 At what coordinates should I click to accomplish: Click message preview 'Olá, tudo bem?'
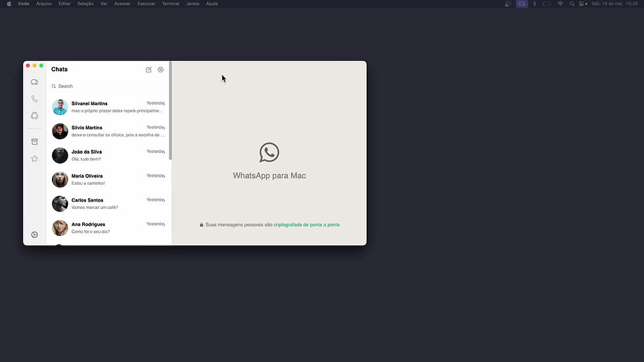coord(86,159)
